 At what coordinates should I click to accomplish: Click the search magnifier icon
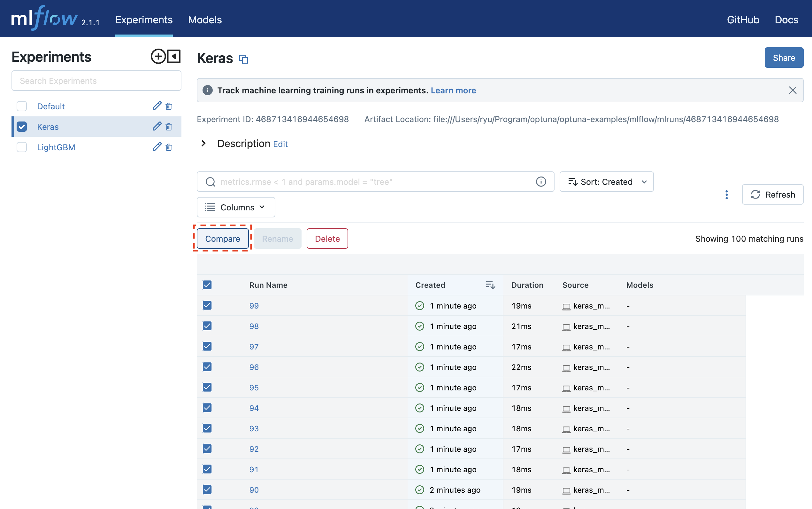tap(211, 182)
